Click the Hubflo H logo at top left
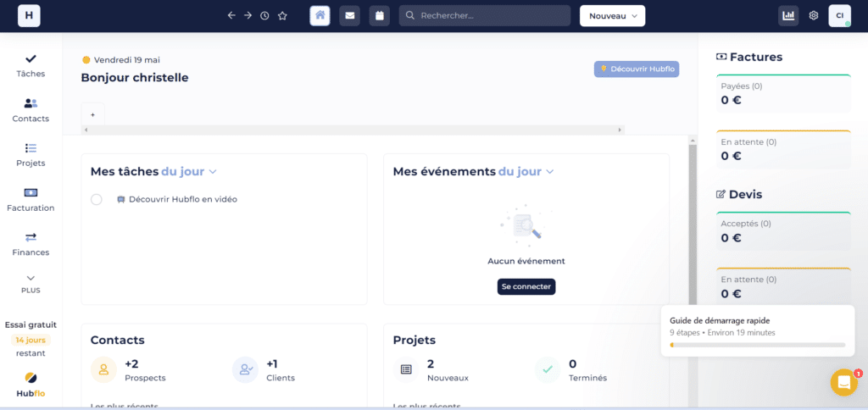868x410 pixels. tap(29, 15)
